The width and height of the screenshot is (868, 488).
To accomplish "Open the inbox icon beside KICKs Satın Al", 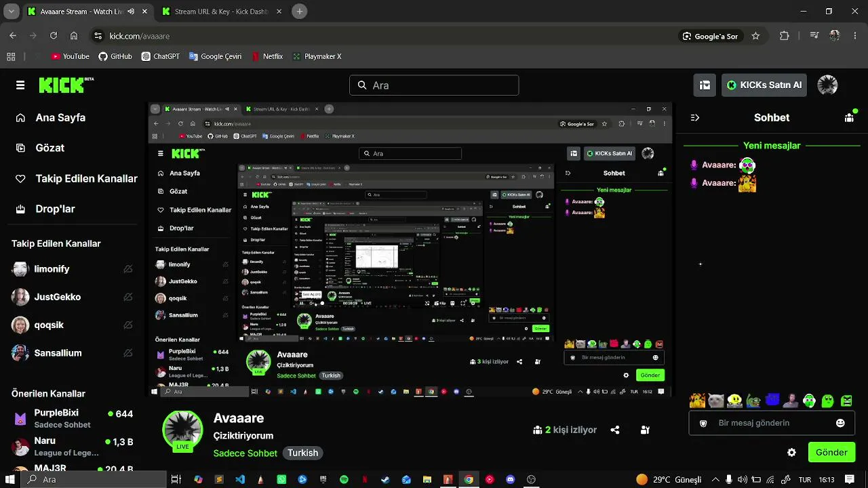I will [705, 85].
